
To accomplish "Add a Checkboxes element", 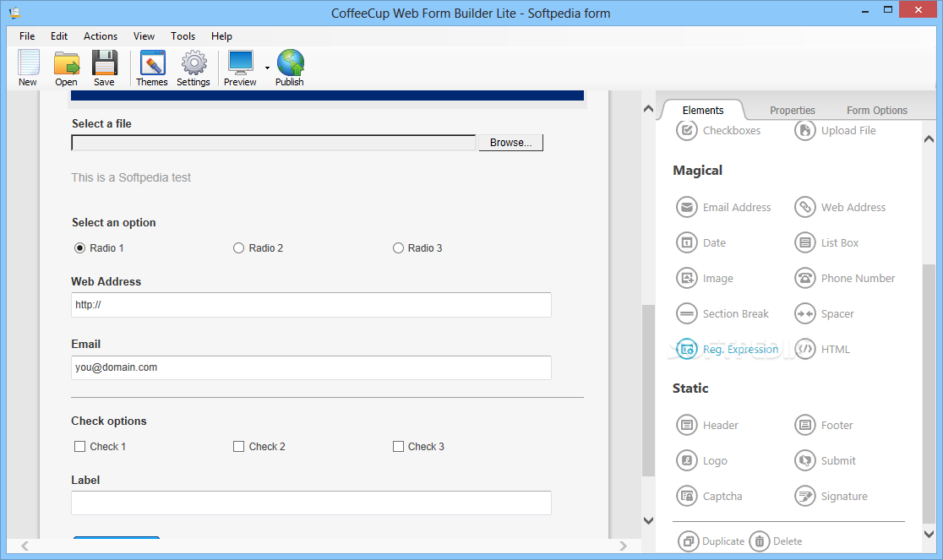I will (x=718, y=130).
